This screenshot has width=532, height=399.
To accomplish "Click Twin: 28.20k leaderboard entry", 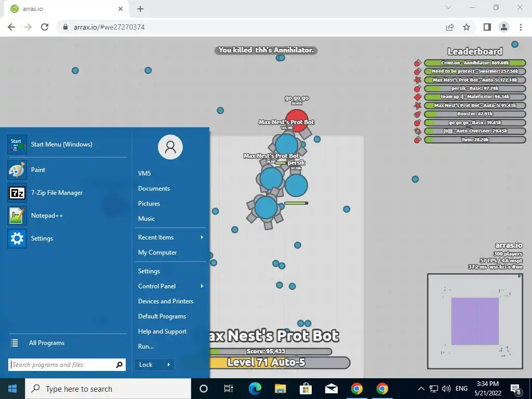I will (x=475, y=139).
